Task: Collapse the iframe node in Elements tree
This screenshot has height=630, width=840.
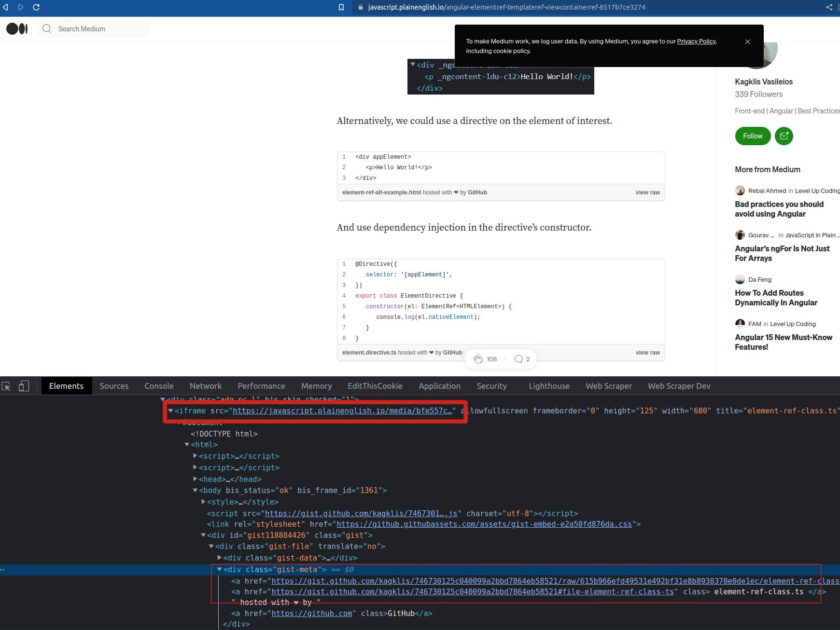Action: pyautogui.click(x=170, y=411)
